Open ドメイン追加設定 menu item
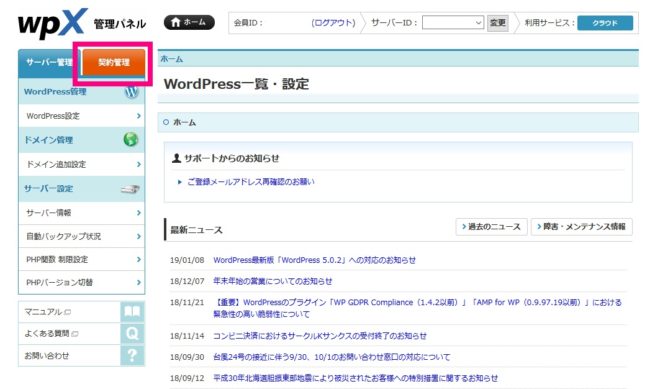The height and width of the screenshot is (389, 650). [x=81, y=164]
